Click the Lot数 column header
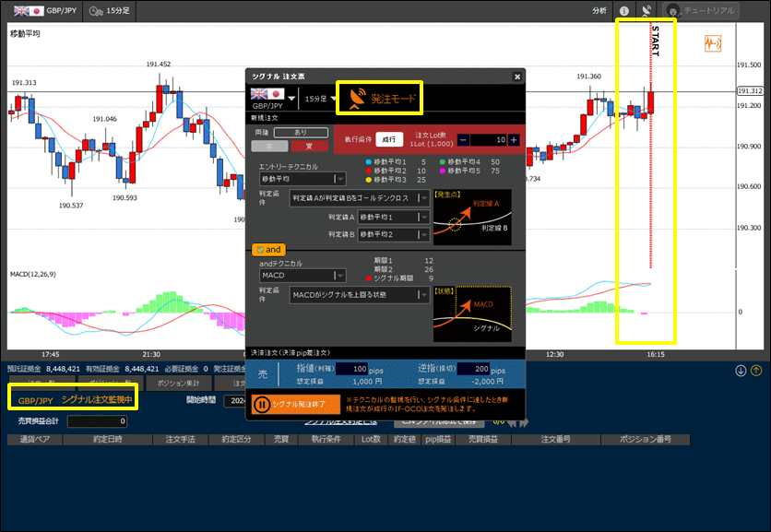Viewport: 771px width, 532px height. [x=372, y=440]
